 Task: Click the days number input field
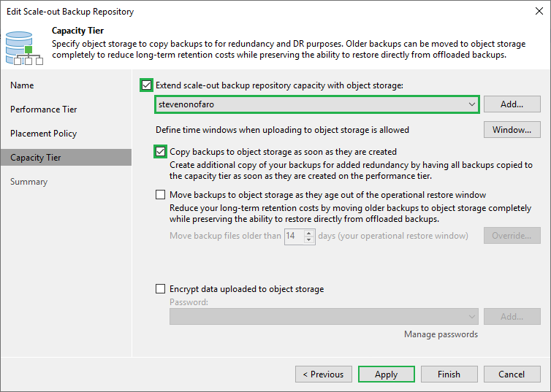293,236
